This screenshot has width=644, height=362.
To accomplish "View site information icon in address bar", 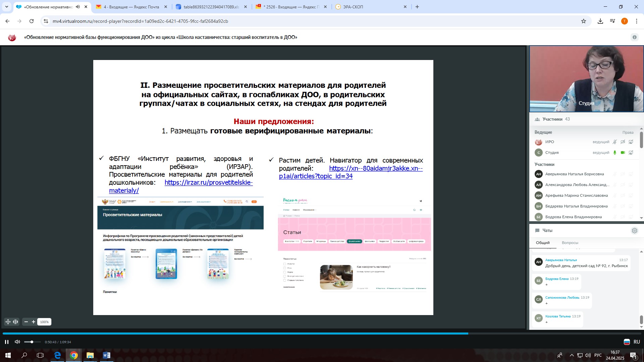I will [x=46, y=21].
